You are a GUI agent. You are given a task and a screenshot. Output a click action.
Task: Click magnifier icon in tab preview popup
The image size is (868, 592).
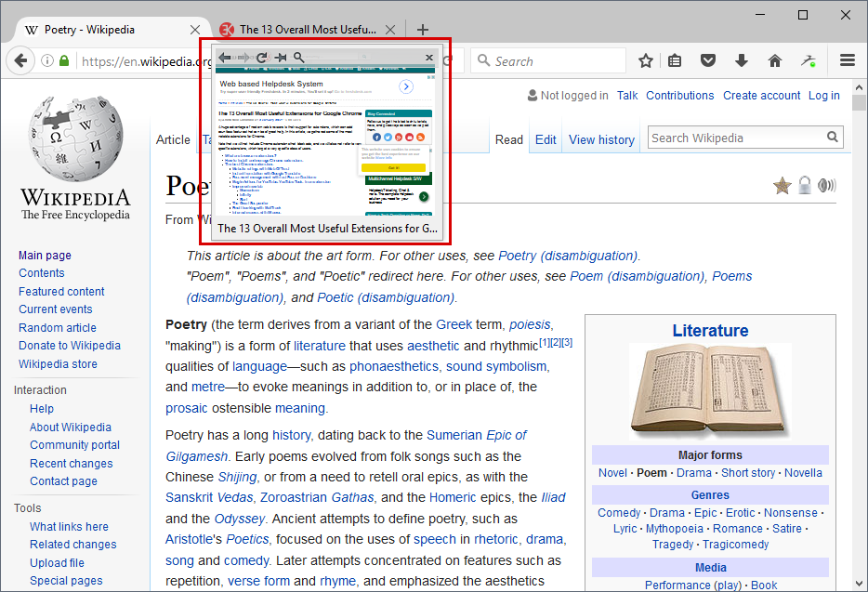coord(298,57)
